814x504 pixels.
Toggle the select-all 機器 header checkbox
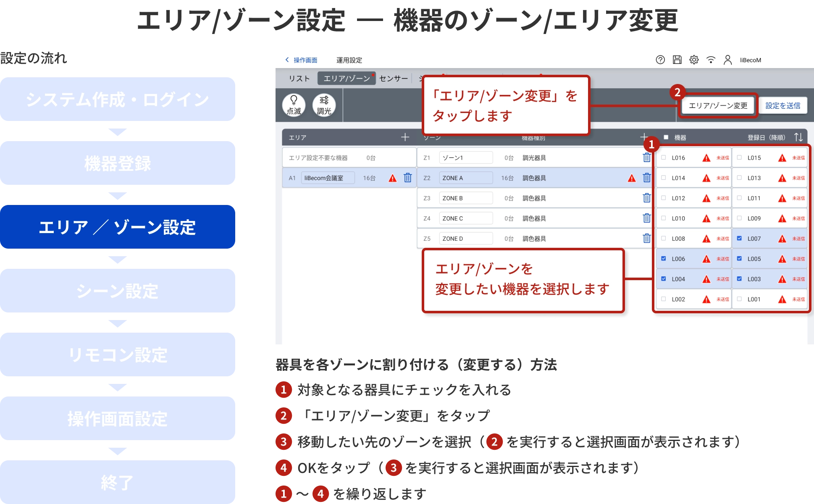[x=666, y=137]
